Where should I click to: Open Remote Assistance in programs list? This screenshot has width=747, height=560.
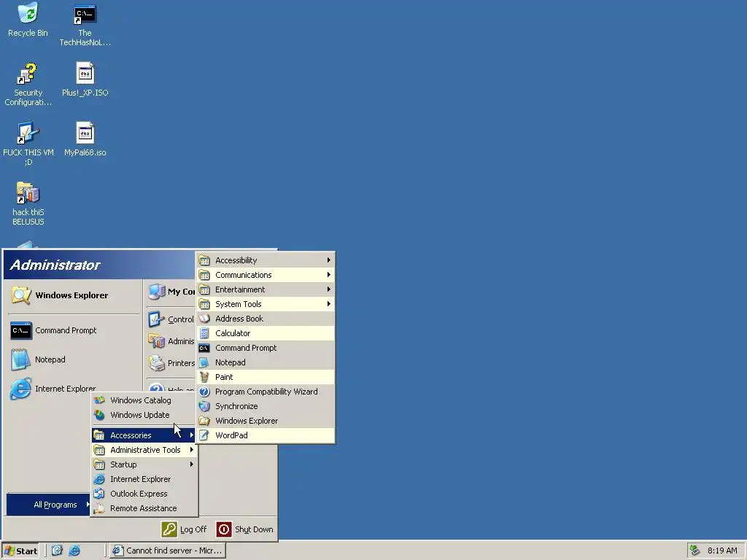144,508
